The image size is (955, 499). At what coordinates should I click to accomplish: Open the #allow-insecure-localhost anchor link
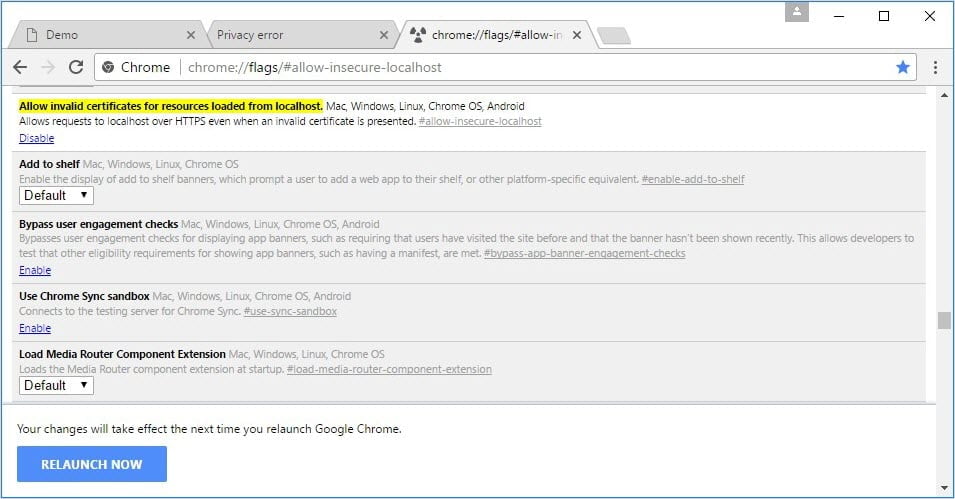point(480,121)
